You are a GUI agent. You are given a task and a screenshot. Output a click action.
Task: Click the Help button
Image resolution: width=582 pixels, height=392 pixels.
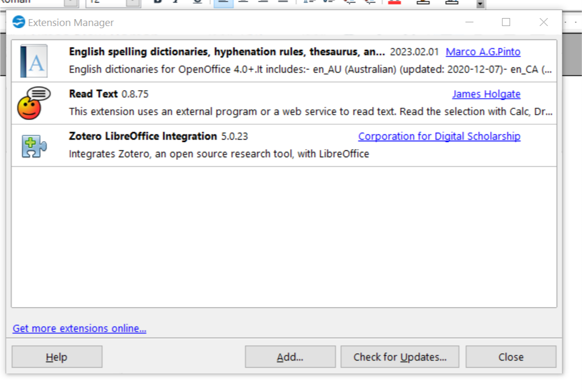pyautogui.click(x=57, y=357)
